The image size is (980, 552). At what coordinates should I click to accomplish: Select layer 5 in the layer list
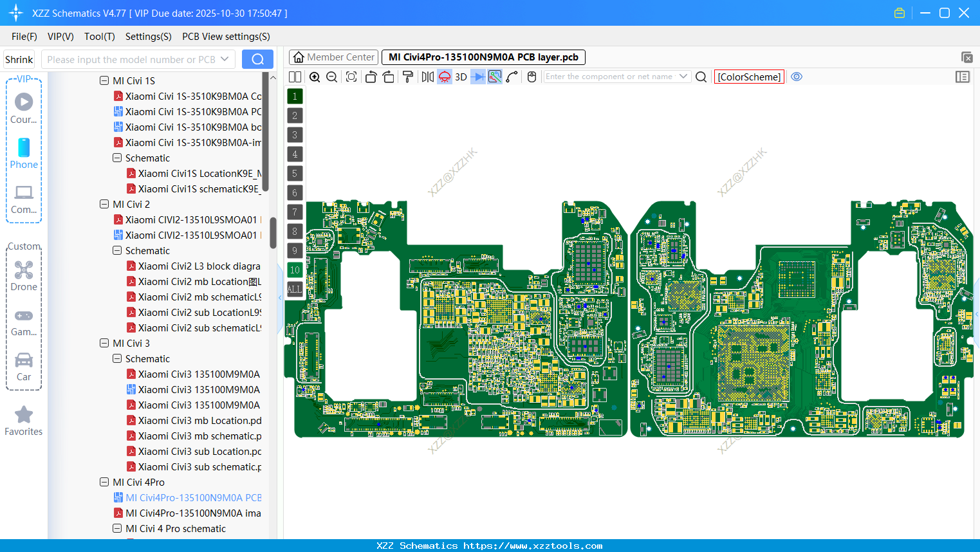[294, 173]
